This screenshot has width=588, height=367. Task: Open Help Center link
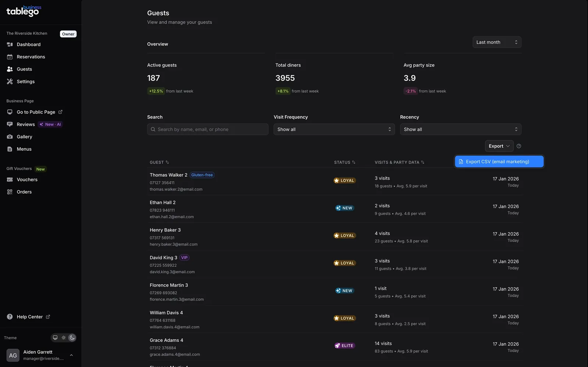click(30, 317)
